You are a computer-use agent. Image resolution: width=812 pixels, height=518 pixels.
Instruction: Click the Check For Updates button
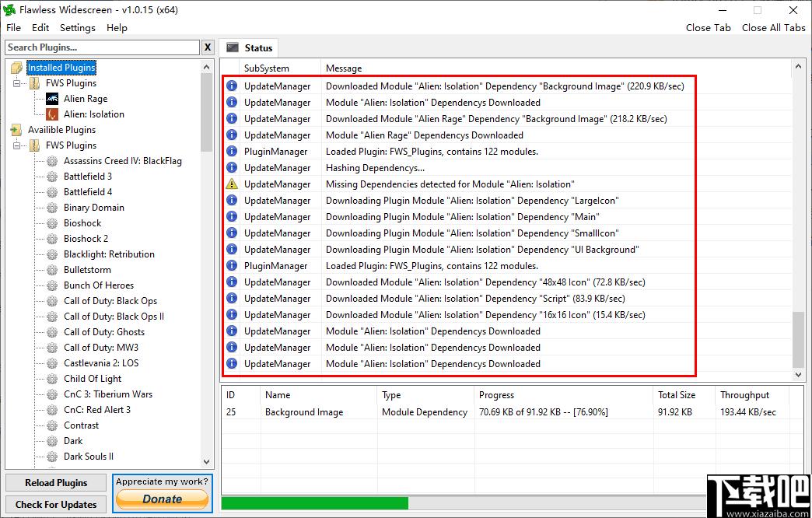[56, 505]
